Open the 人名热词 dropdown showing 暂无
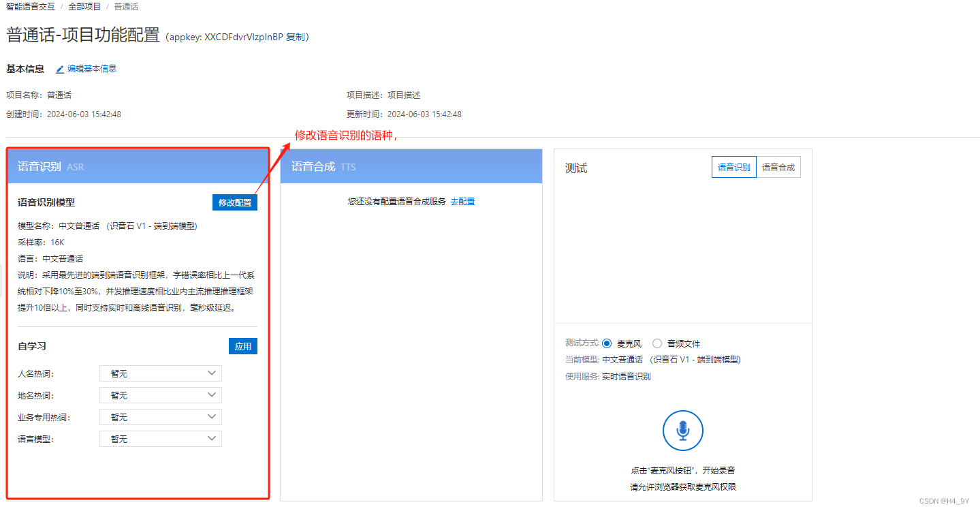 [x=160, y=373]
